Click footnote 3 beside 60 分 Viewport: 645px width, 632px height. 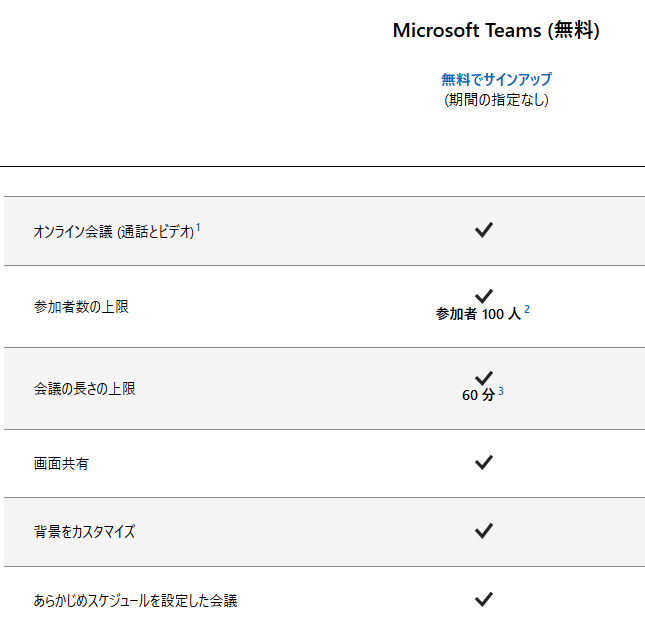(x=501, y=391)
